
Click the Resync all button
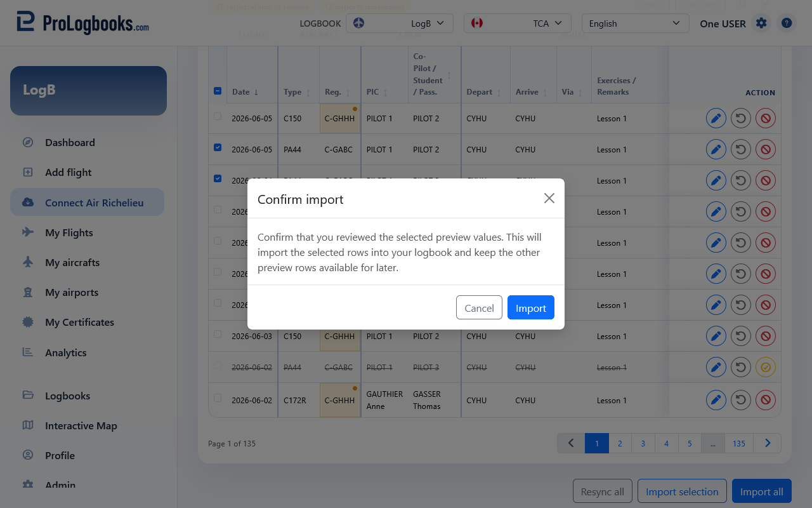pos(603,491)
